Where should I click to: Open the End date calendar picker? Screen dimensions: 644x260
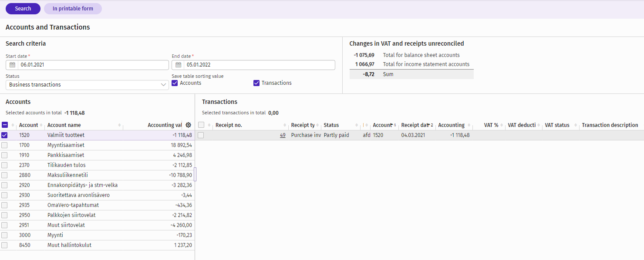(179, 65)
